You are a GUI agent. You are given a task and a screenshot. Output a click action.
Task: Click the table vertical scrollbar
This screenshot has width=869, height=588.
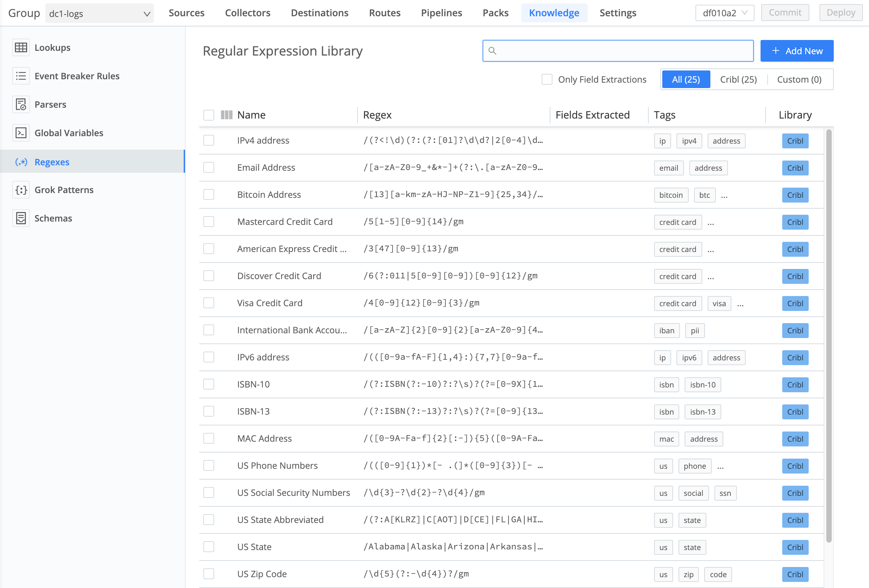pyautogui.click(x=829, y=335)
